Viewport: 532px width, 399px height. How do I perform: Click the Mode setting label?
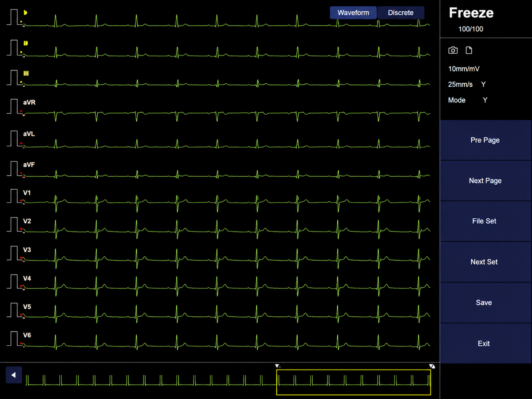click(x=457, y=100)
